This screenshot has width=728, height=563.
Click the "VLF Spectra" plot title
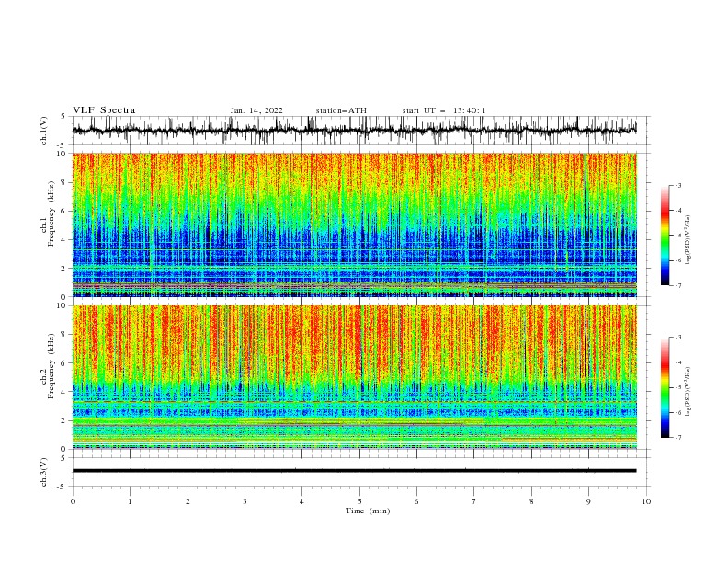104,110
